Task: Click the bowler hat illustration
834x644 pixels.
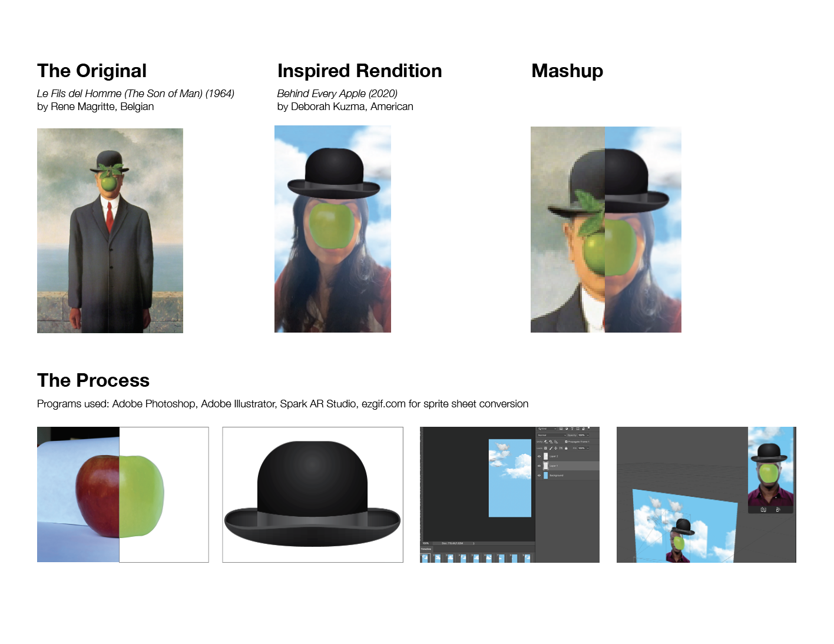Action: click(x=313, y=494)
